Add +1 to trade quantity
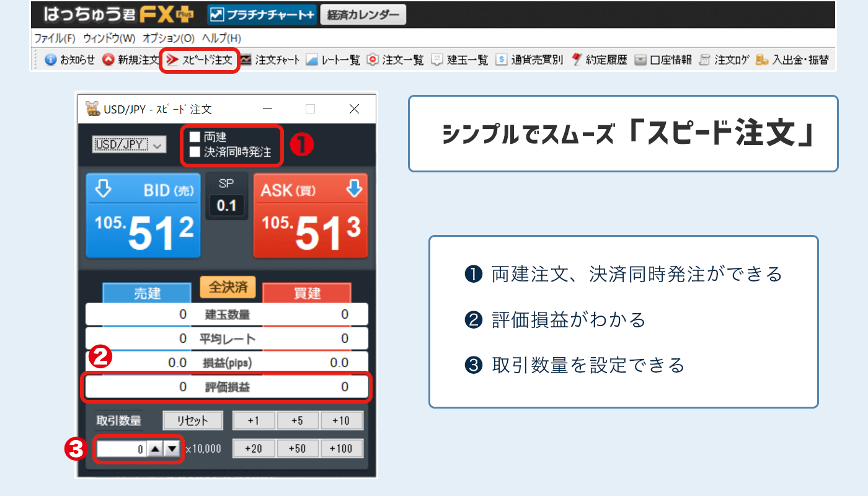Image resolution: width=868 pixels, height=496 pixels. click(254, 420)
